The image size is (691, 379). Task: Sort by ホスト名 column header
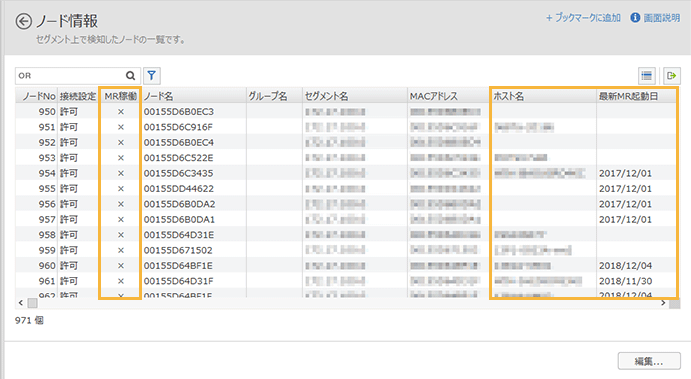[544, 96]
